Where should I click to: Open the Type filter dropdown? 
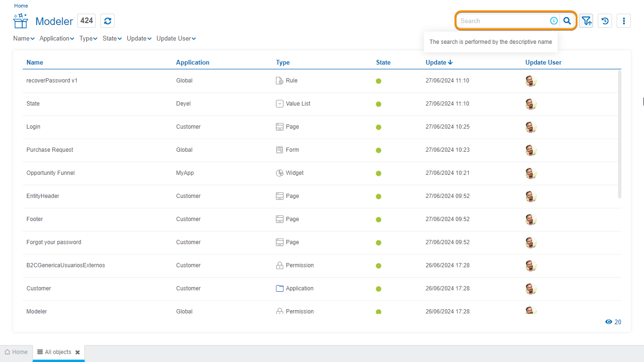tap(88, 39)
